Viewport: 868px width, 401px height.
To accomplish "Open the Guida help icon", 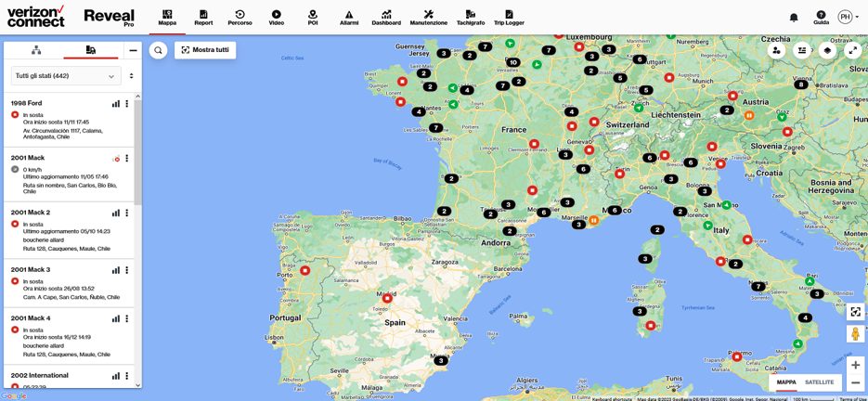I will (x=821, y=18).
